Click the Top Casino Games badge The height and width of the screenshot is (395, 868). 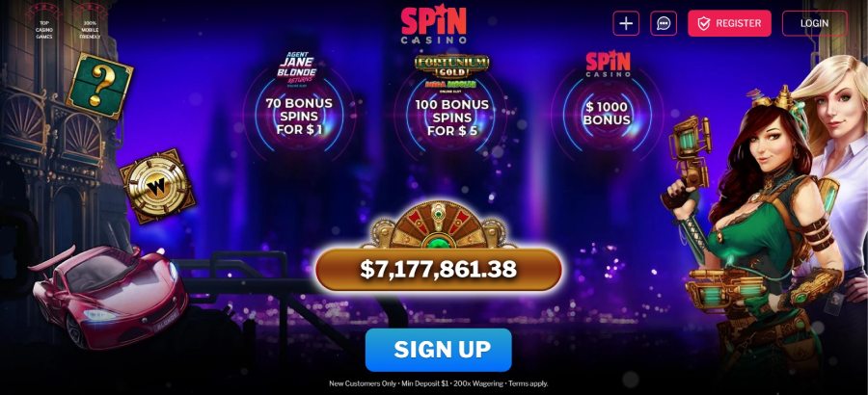point(43,22)
